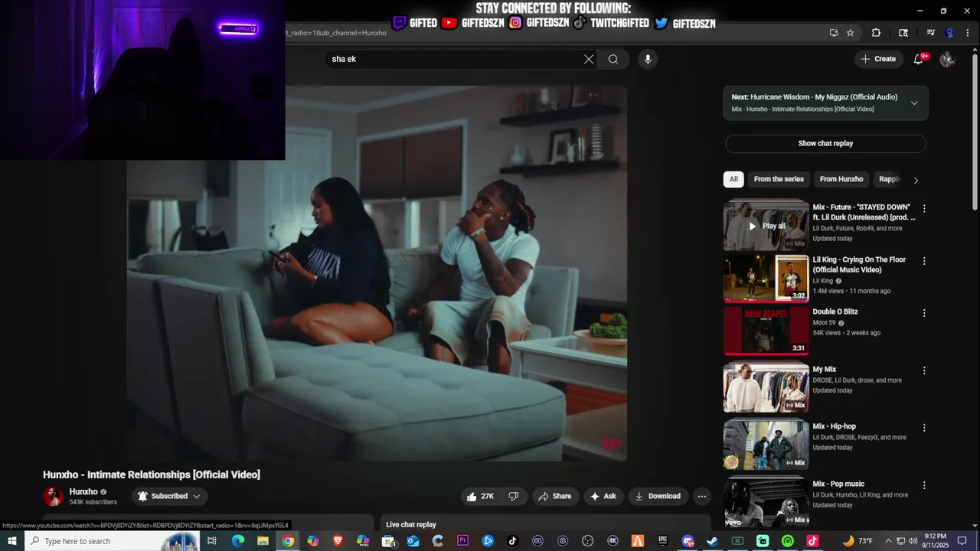The image size is (980, 551).
Task: Open options for Lil King Crying On The Floor video
Action: (x=924, y=261)
